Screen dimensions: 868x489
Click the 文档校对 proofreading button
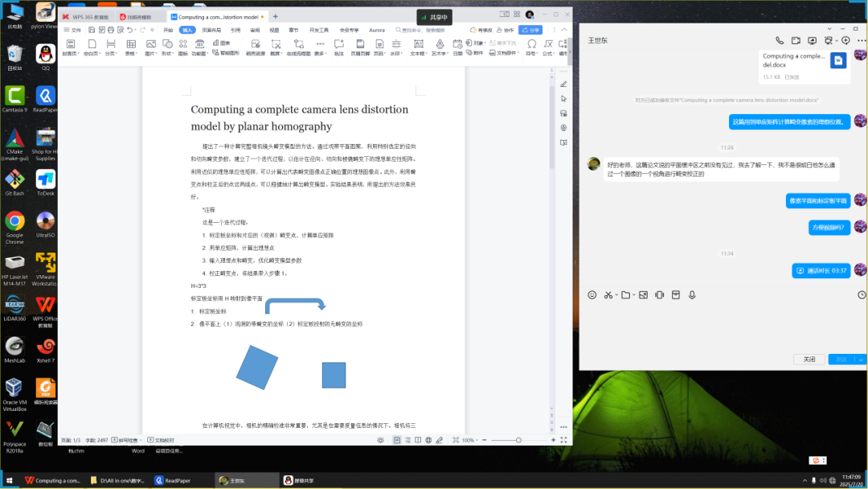coord(161,440)
